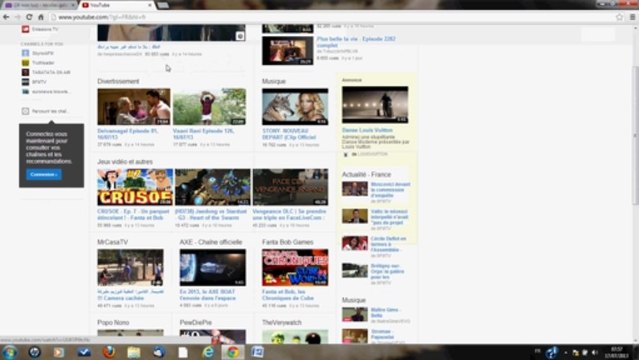Click the watch-later icon on top video
This screenshot has width=639, height=360.
coord(240,36)
